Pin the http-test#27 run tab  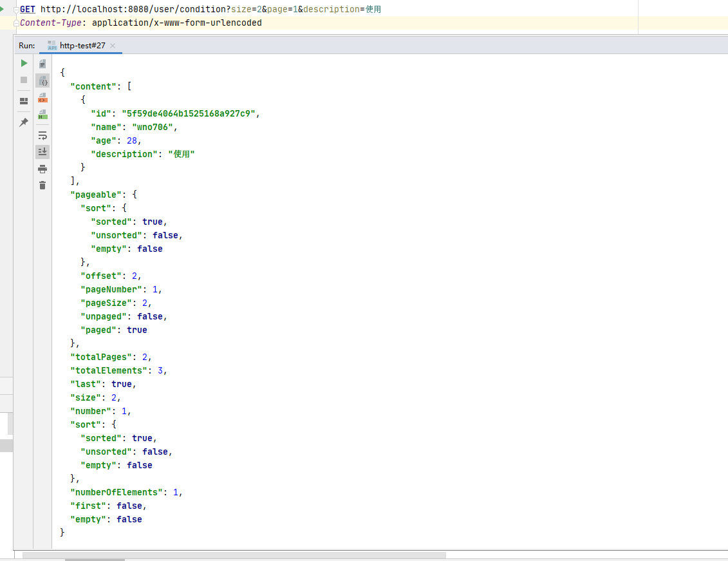[24, 122]
